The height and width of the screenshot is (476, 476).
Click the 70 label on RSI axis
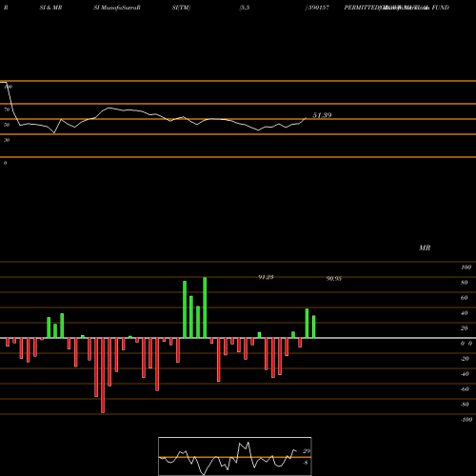[7, 109]
